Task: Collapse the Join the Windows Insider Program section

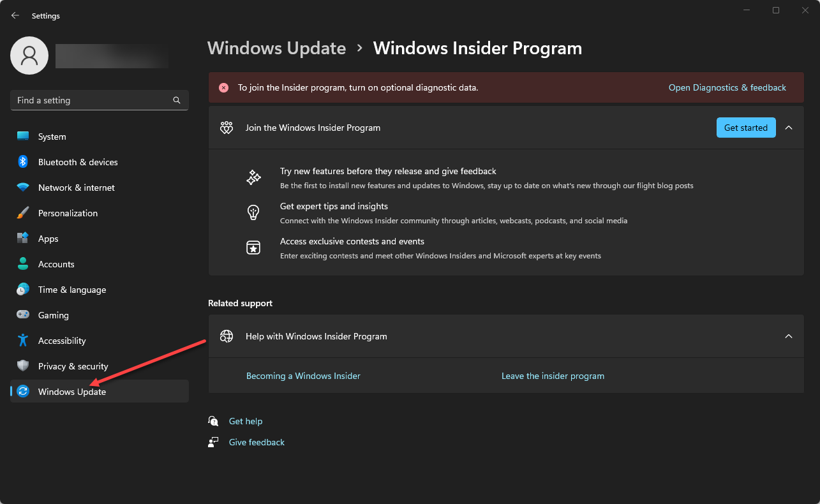Action: click(x=789, y=128)
